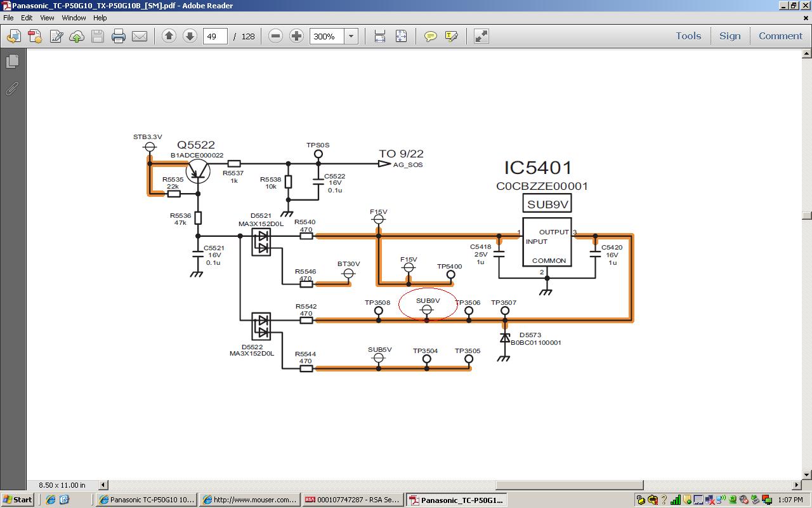The height and width of the screenshot is (508, 812).
Task: Switch to read mode (full view)
Action: 481,36
